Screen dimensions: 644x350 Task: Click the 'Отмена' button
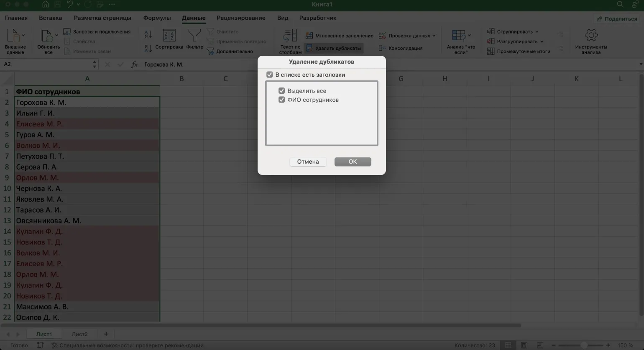[308, 162]
